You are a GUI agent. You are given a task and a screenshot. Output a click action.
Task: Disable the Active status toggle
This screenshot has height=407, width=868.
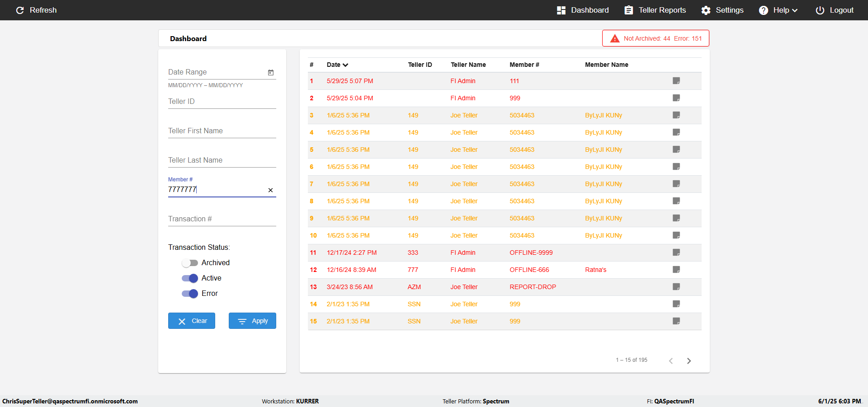pyautogui.click(x=190, y=278)
